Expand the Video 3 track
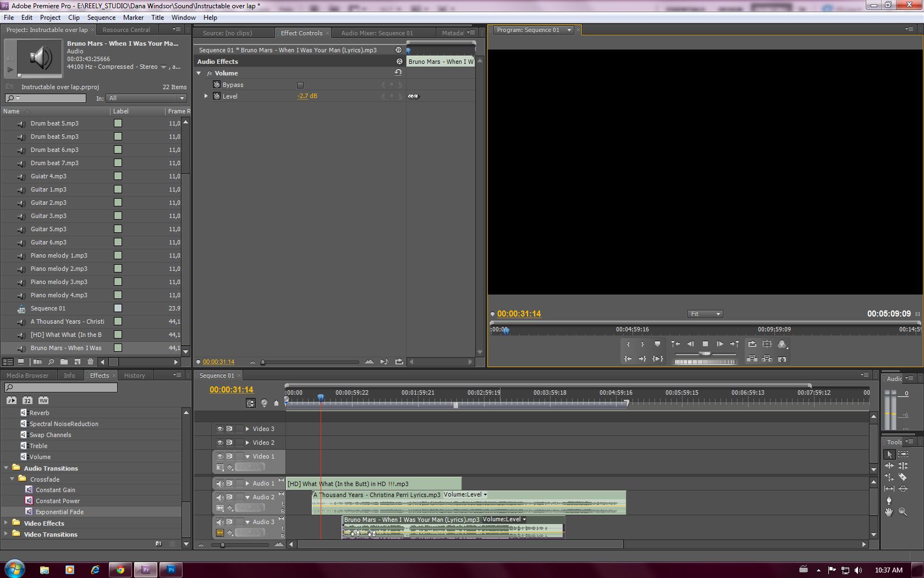The width and height of the screenshot is (924, 578). [x=248, y=429]
